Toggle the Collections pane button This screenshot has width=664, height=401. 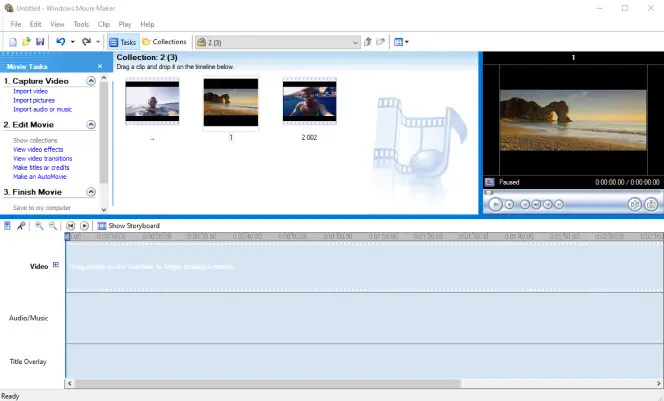click(x=164, y=41)
